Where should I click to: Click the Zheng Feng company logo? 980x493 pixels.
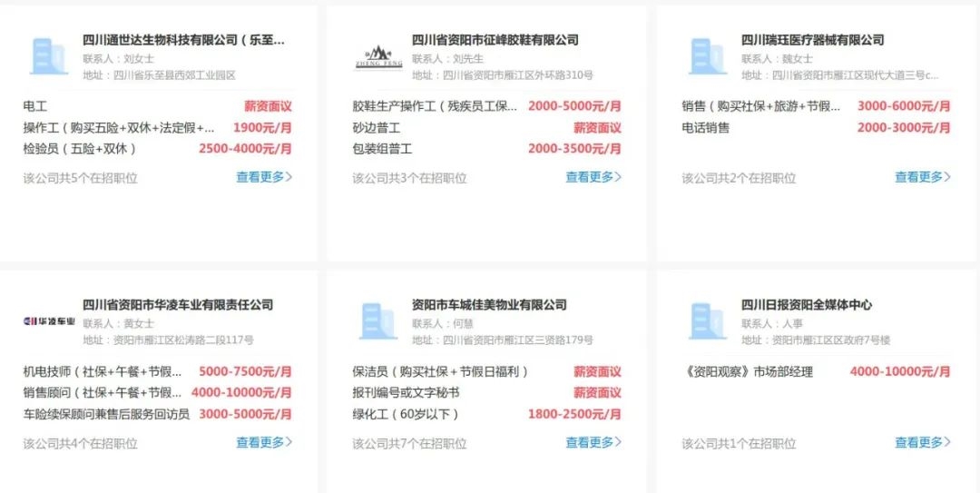(x=378, y=57)
